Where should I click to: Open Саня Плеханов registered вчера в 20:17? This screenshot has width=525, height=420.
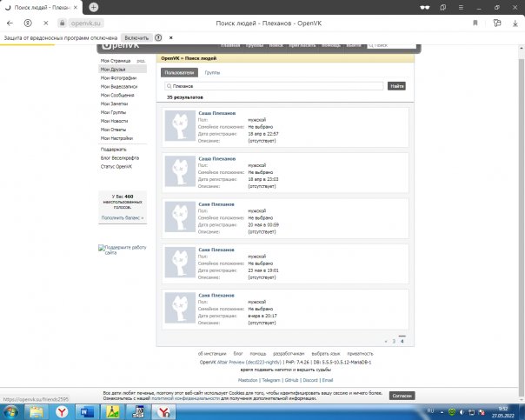[x=216, y=296]
